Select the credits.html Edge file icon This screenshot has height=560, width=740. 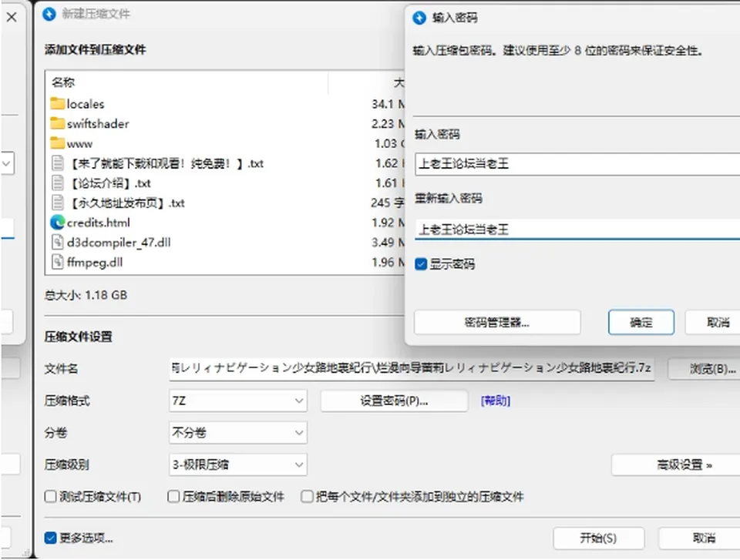[57, 222]
